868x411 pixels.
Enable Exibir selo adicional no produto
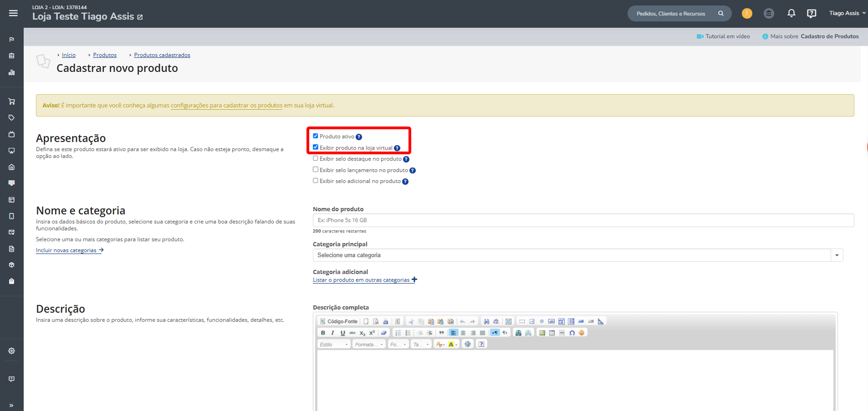point(316,181)
